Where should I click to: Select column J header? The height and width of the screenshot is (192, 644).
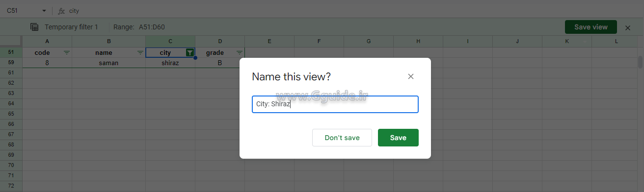pyautogui.click(x=517, y=42)
